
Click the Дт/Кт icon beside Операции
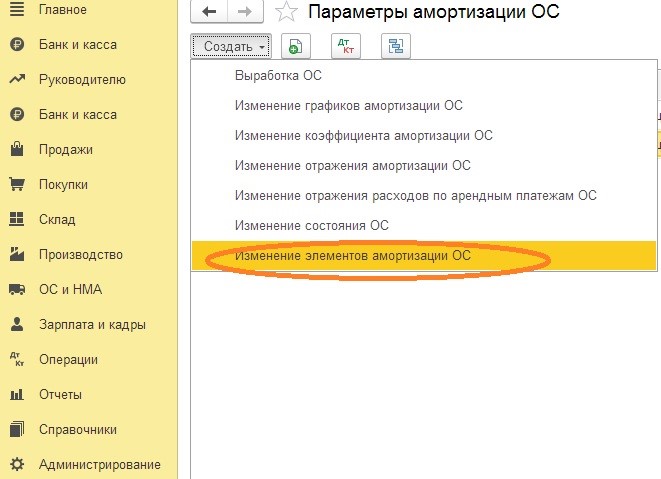point(17,359)
